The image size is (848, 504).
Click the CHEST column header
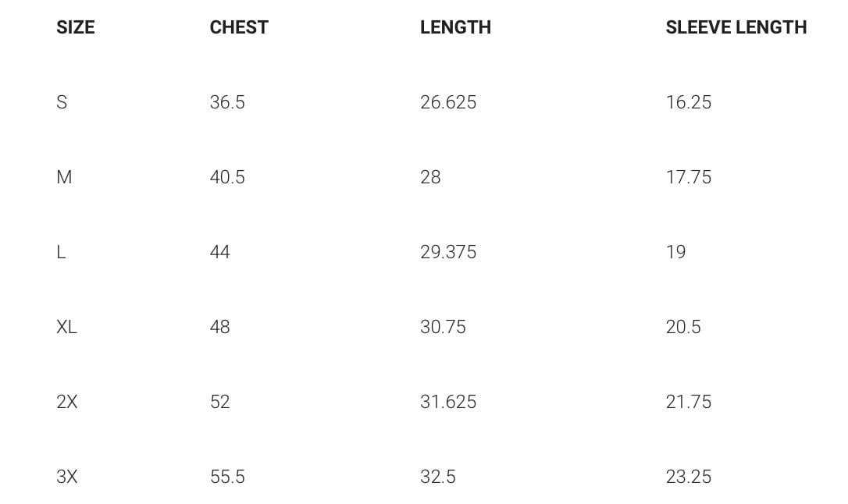(x=239, y=27)
